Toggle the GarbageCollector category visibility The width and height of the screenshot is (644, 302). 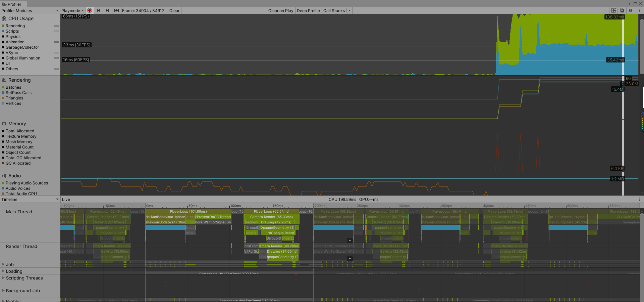pos(3,47)
